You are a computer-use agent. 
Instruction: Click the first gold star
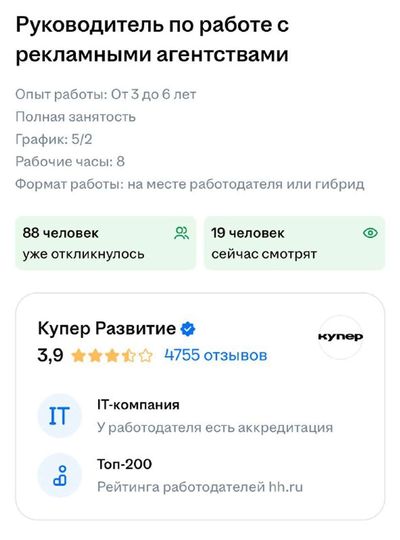pyautogui.click(x=78, y=355)
